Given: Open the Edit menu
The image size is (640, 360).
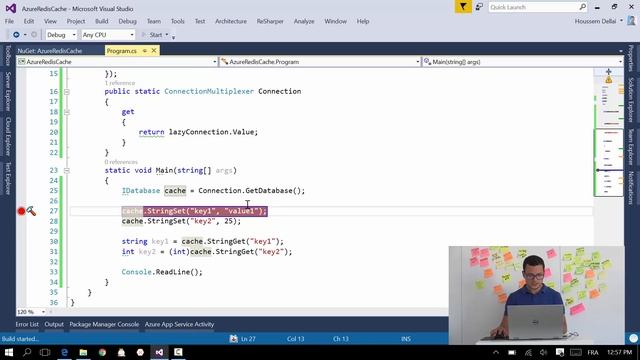Looking at the screenshot, I should click(x=29, y=21).
